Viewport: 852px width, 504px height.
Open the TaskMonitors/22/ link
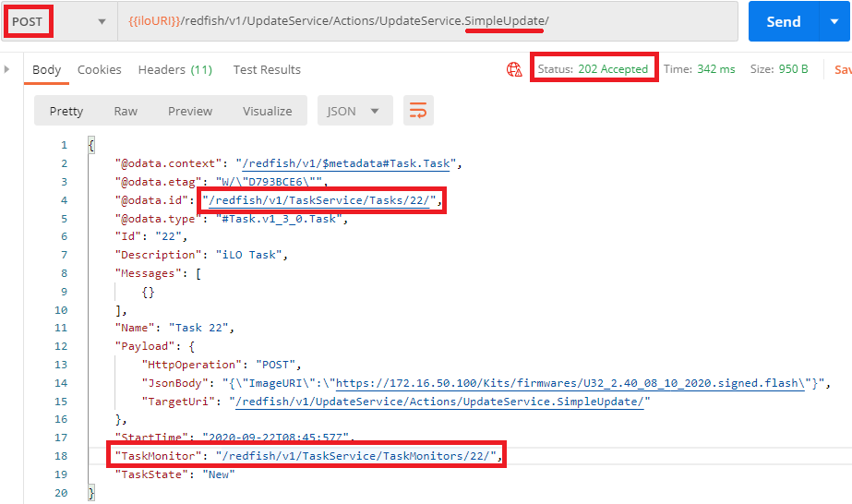click(357, 455)
